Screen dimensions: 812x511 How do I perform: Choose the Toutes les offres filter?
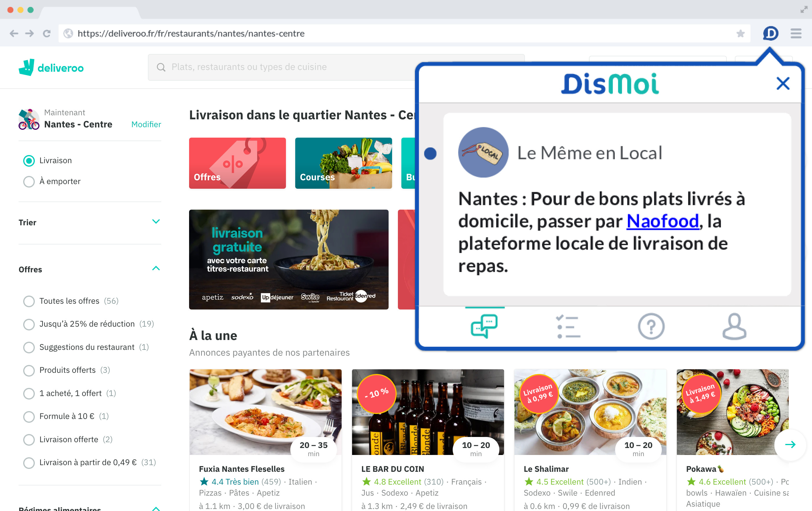[29, 301]
